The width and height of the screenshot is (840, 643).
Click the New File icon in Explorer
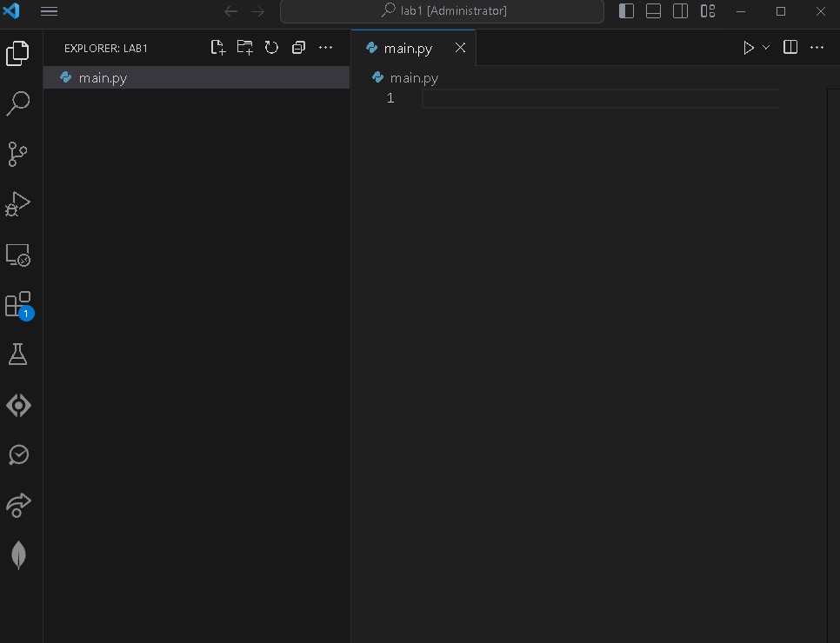pos(218,48)
